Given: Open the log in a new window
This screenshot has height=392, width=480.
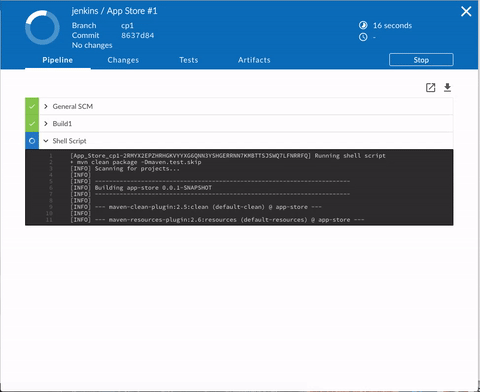Looking at the screenshot, I should [430, 88].
